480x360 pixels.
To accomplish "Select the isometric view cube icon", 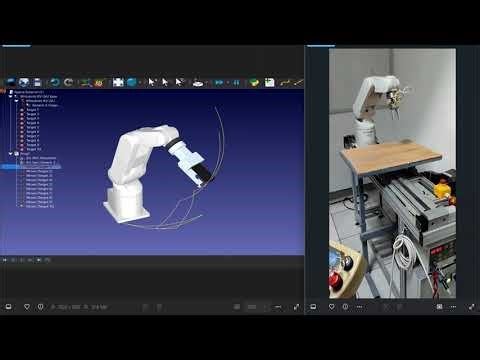I will click(132, 82).
